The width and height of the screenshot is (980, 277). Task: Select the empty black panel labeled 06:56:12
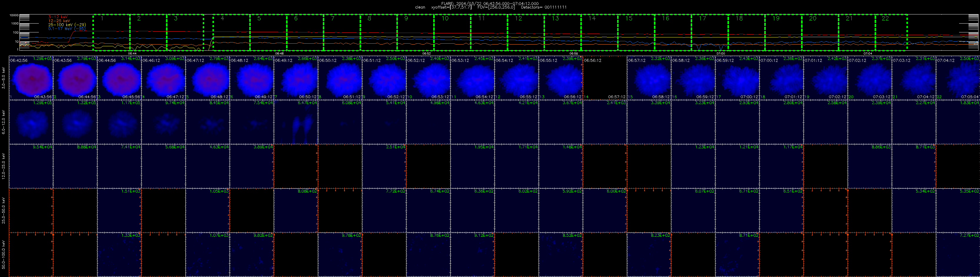(605, 78)
